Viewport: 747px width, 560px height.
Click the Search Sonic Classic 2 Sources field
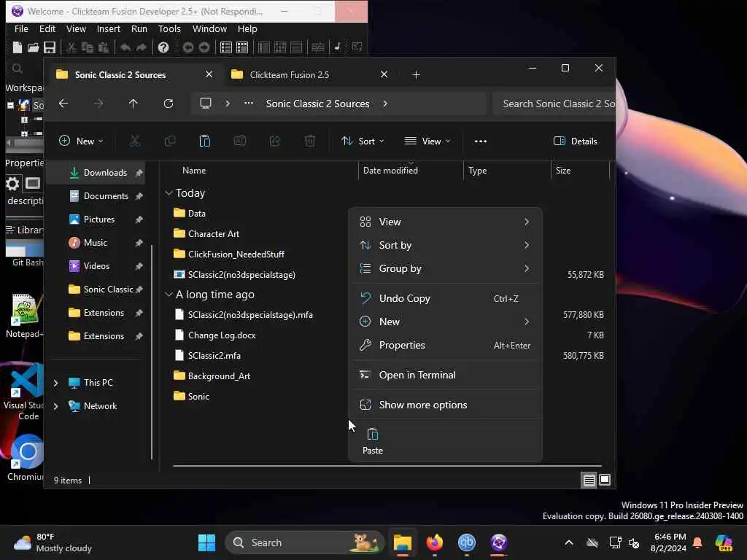pos(555,104)
